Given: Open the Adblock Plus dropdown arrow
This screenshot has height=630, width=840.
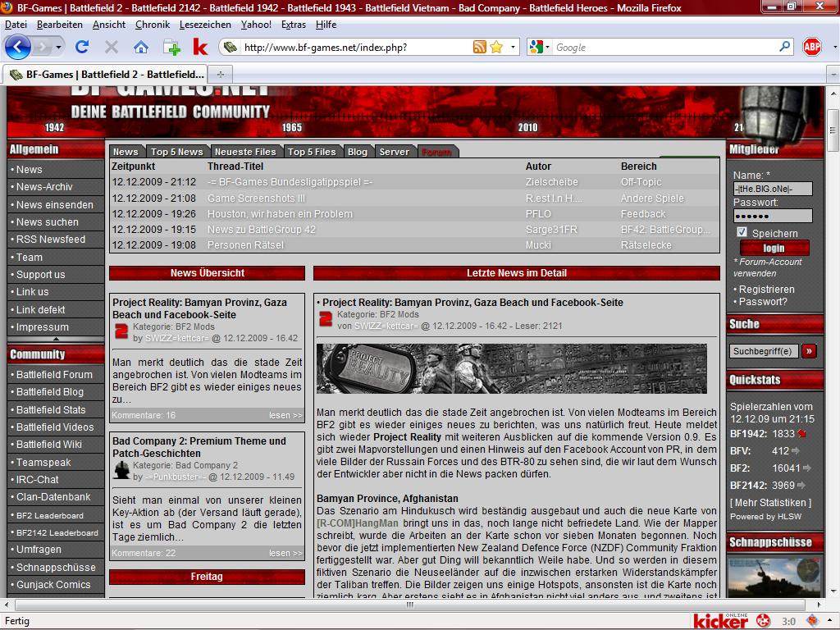Looking at the screenshot, I should click(x=834, y=47).
